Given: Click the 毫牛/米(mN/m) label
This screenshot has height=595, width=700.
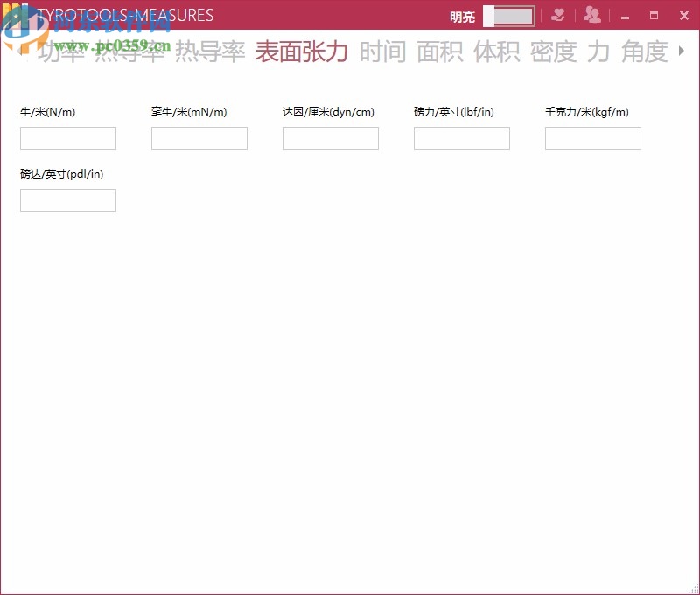Looking at the screenshot, I should [189, 112].
